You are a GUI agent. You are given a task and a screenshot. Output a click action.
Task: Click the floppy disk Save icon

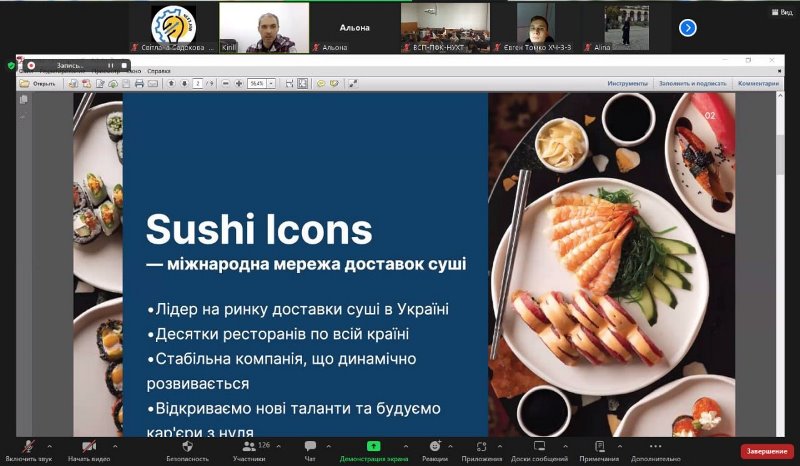126,84
